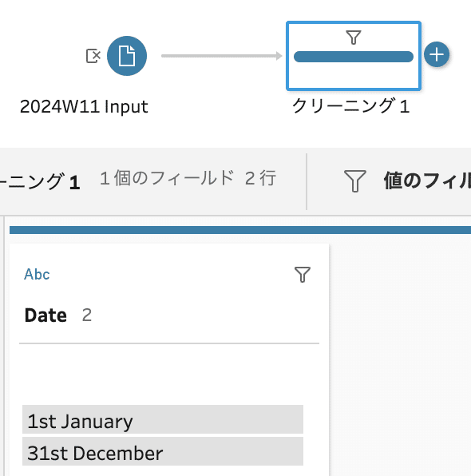471x476 pixels.
Task: Click the 2024W11 Input step label
Action: coord(84,107)
